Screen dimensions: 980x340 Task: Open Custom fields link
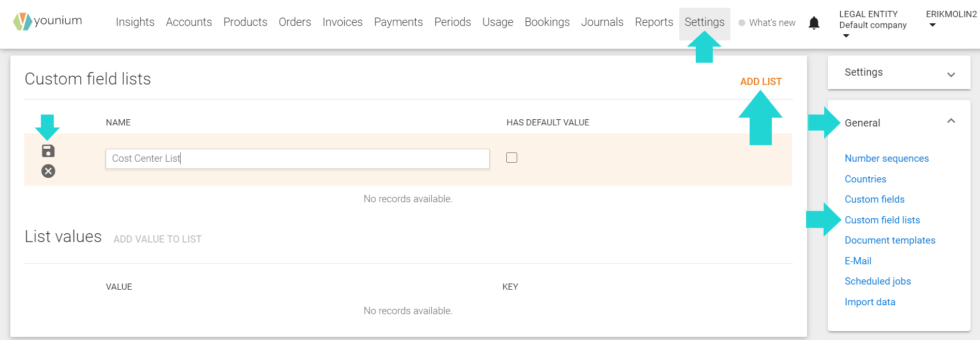tap(875, 200)
